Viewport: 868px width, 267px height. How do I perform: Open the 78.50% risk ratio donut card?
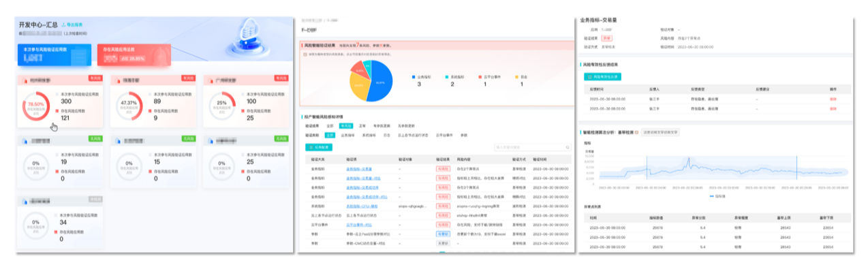61,101
